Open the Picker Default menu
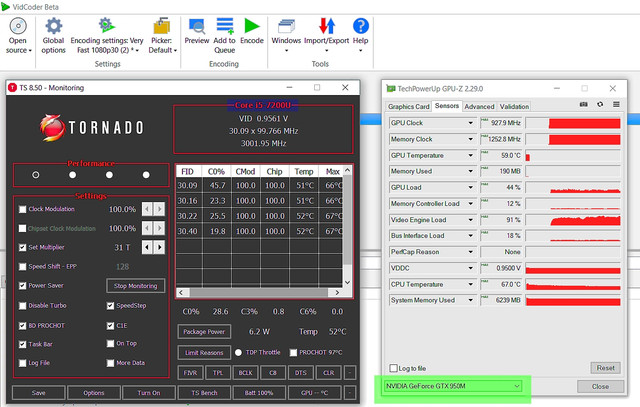The height and width of the screenshot is (407, 640). [x=162, y=36]
